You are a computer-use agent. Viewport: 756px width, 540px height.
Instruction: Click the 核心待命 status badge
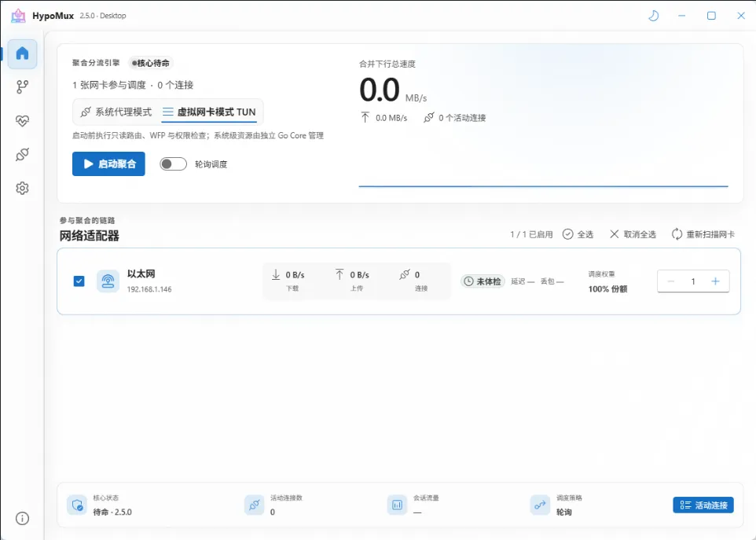[x=151, y=63]
